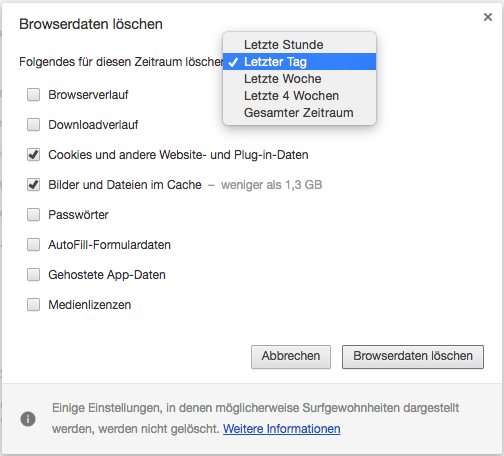This screenshot has height=456, width=504.
Task: Enable the Browserverlauf checkbox
Action: (x=33, y=95)
